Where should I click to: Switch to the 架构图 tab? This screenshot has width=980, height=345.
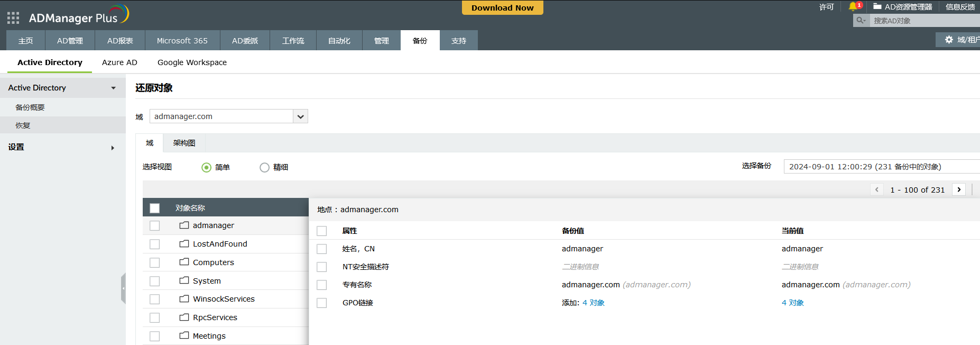pos(184,143)
